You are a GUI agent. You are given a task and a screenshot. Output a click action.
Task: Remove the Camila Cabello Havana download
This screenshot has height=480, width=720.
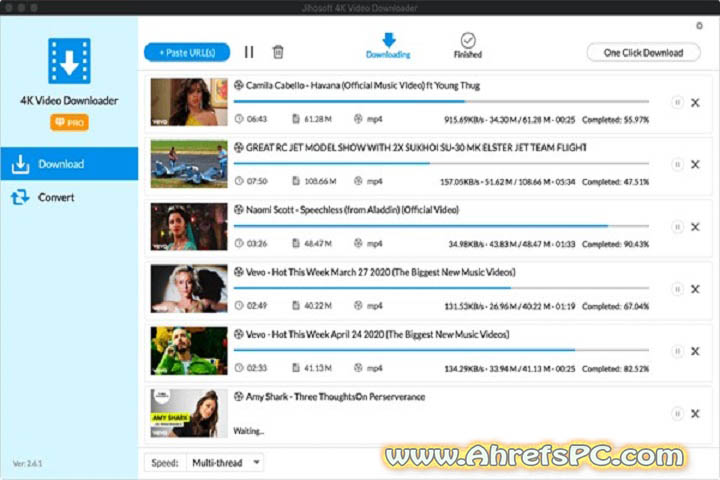695,102
